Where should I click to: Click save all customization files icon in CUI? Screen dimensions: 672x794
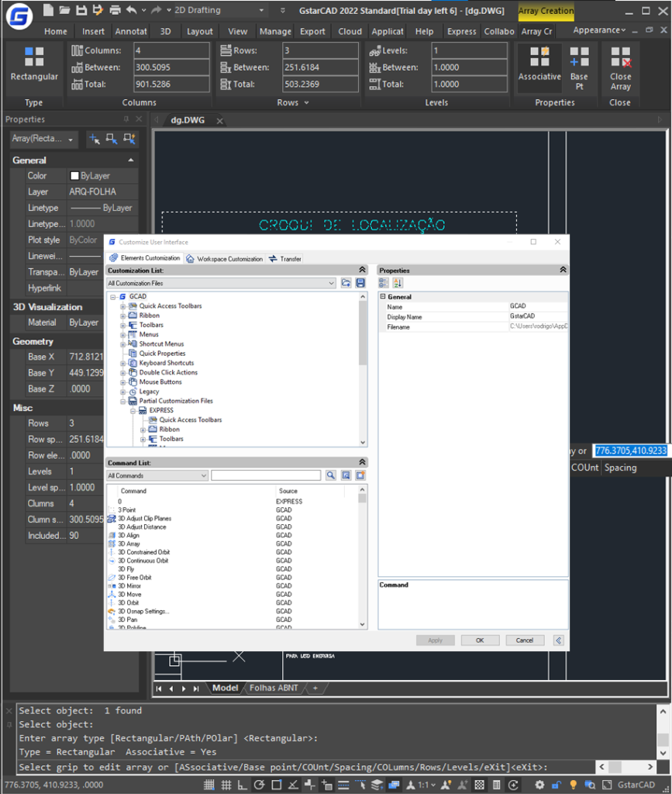[x=360, y=283]
